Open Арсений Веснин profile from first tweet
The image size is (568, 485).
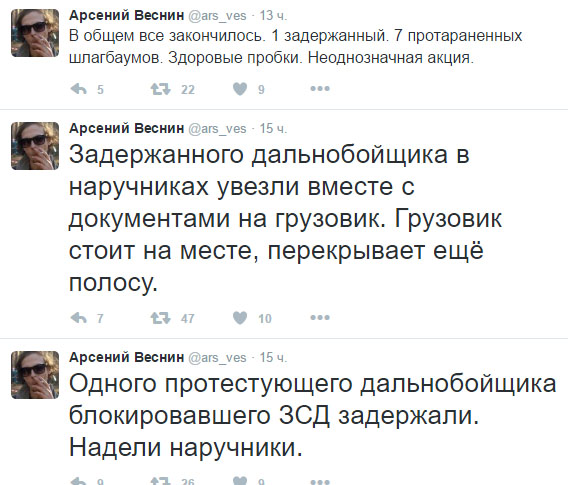pos(126,15)
